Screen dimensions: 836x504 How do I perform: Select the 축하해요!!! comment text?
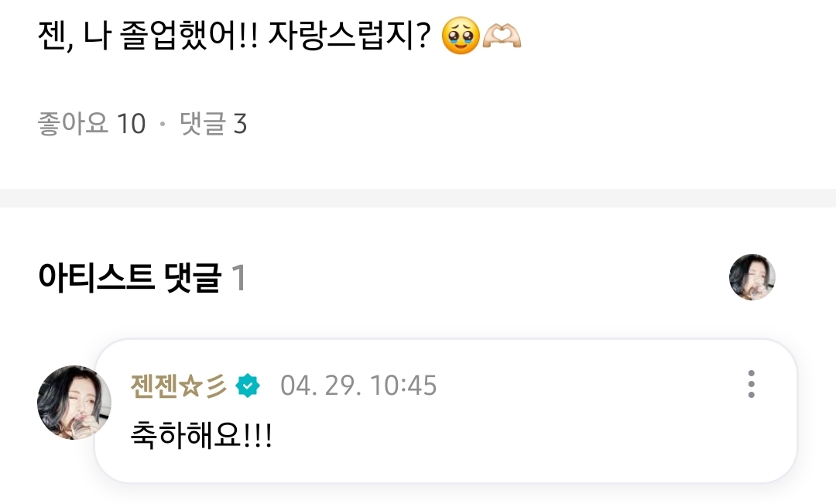pos(201,434)
